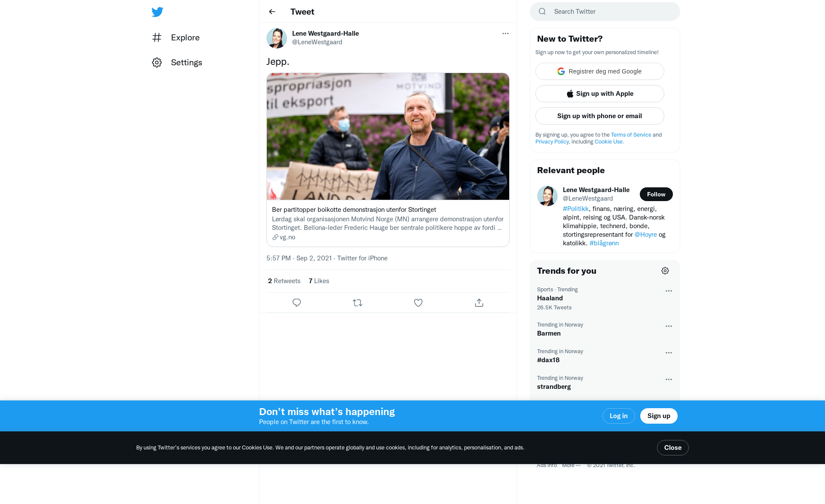Follow Lene Westgaard-Halle
This screenshot has width=825, height=504.
point(656,194)
